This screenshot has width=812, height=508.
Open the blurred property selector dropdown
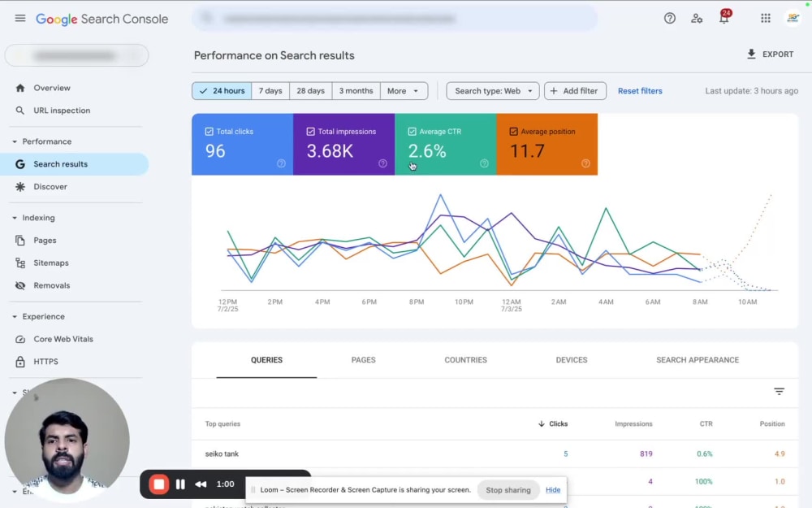(76, 55)
